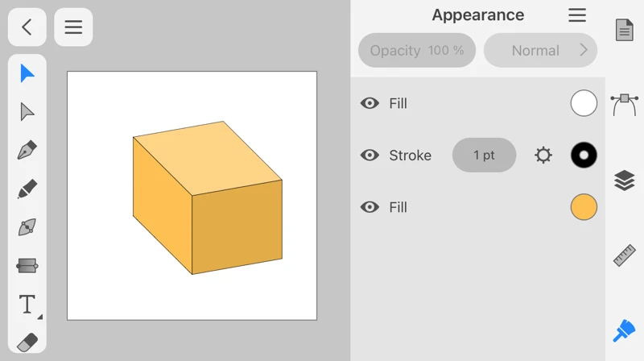Screen dimensions: 644x361
Task: Go back with the arrow button
Action: (27, 27)
